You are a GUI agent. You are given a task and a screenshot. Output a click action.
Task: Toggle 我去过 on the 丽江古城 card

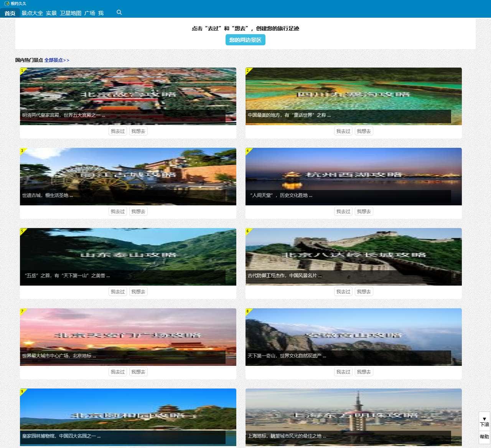(x=117, y=211)
